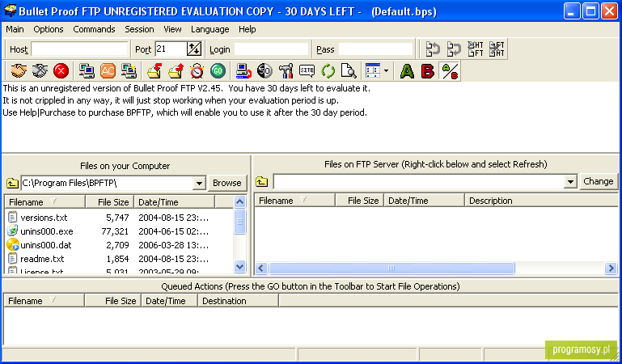Click the folder with red left arrow
The height and width of the screenshot is (364, 622).
coord(154,71)
